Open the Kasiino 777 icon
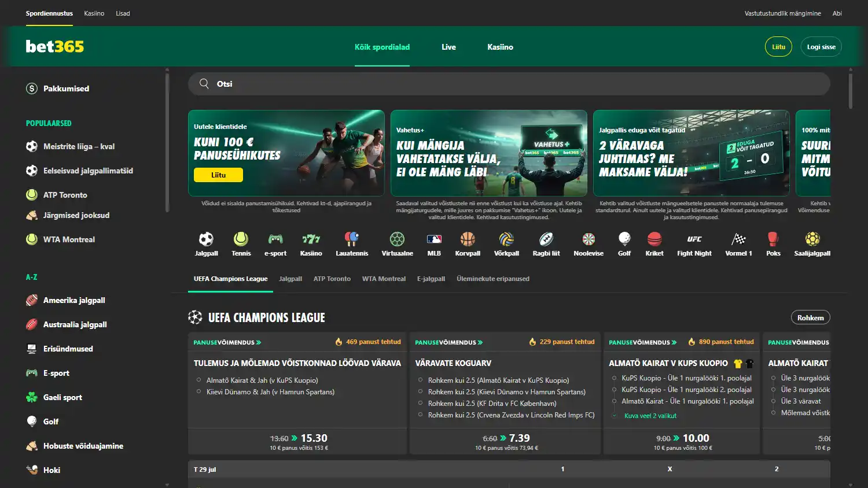Viewport: 868px width, 488px height. coord(311,239)
